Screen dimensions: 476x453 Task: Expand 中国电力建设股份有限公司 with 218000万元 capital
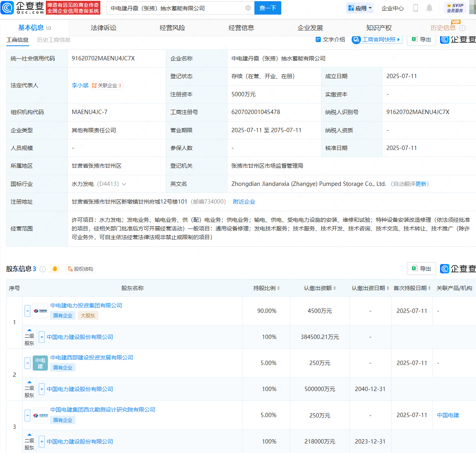pyautogui.click(x=42, y=442)
